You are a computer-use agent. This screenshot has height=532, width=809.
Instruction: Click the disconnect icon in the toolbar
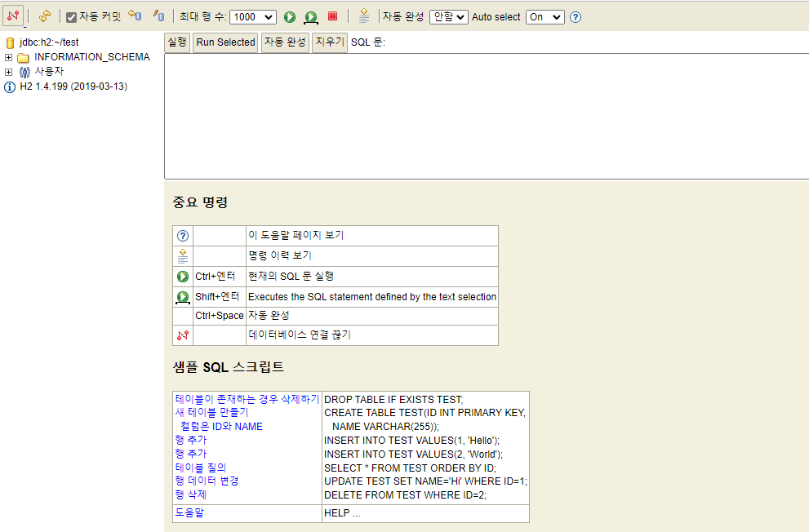[13, 16]
